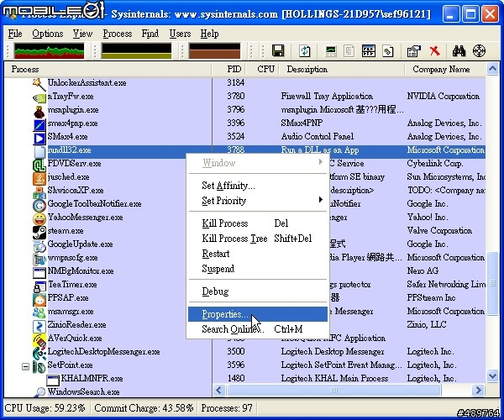Open Properties from context menu
The image size is (504, 420).
258,314
